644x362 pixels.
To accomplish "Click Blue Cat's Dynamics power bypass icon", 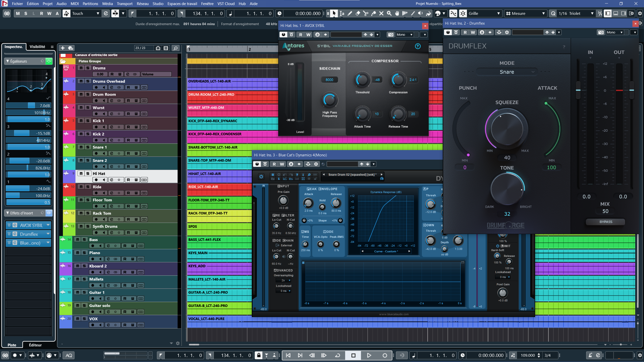I will [x=261, y=176].
